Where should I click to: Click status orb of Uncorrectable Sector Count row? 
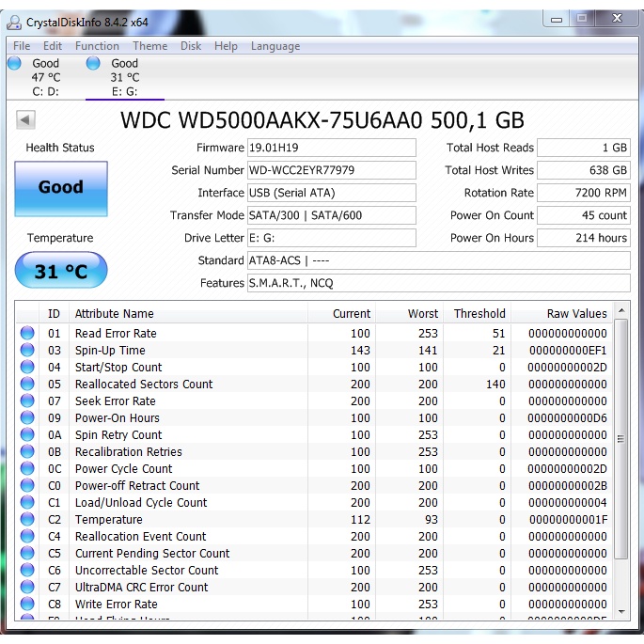(27, 570)
